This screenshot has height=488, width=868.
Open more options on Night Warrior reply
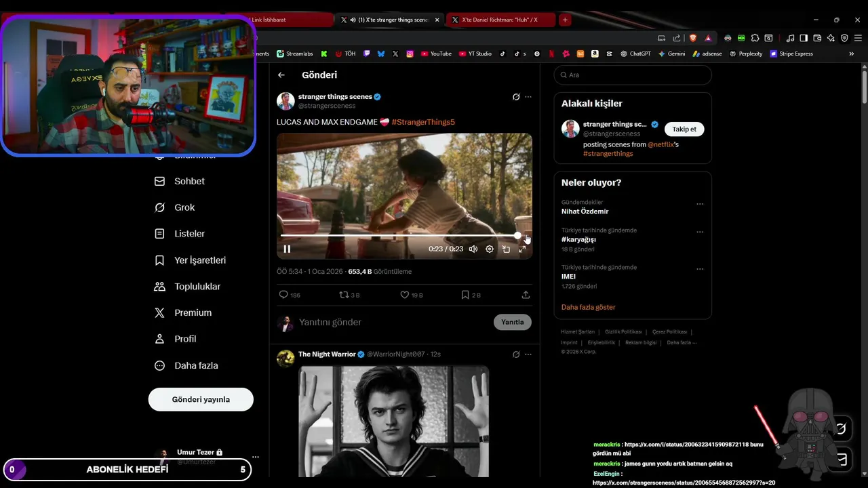pos(528,354)
